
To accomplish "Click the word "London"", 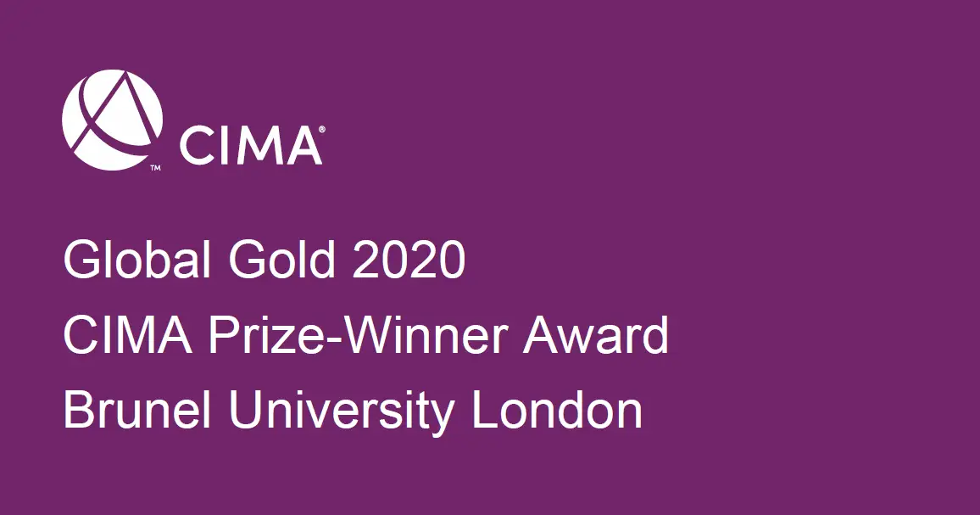I will point(556,411).
